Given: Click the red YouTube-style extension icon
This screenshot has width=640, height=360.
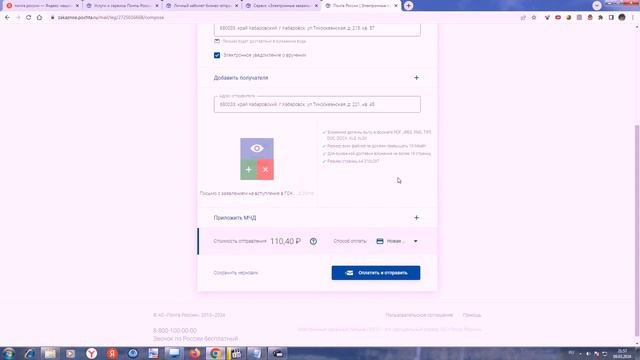Looking at the screenshot, I should click(x=558, y=18).
